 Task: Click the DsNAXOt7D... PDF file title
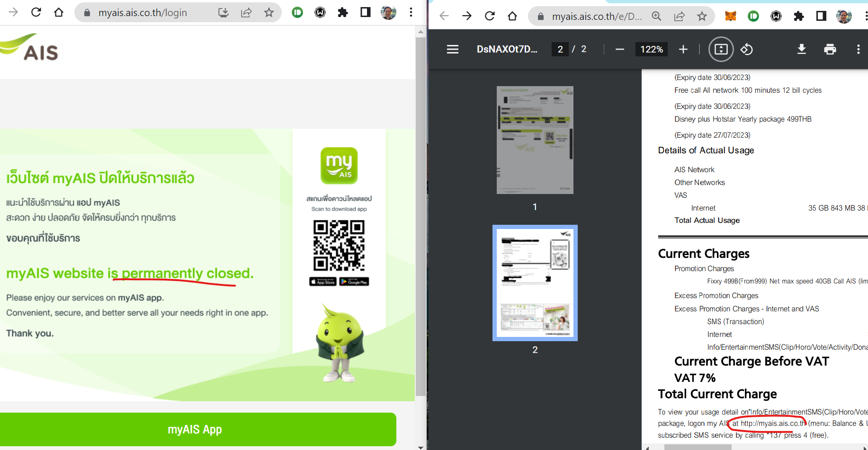click(x=507, y=49)
